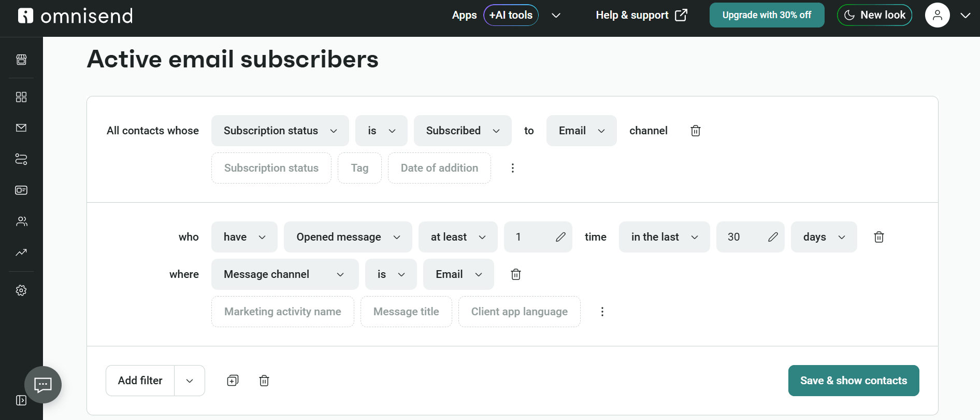Open the Omnisend logo home link
Viewport: 980px width, 420px height.
click(75, 16)
